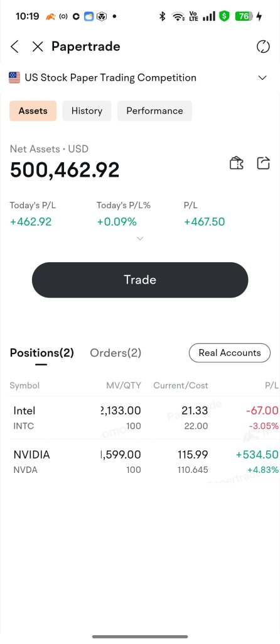The width and height of the screenshot is (280, 644).
Task: Open Real Accounts button
Action: coord(230,353)
